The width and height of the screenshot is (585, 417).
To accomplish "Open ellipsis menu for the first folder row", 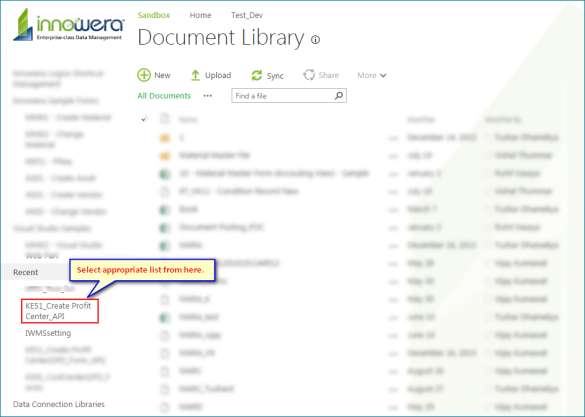I will 393,138.
